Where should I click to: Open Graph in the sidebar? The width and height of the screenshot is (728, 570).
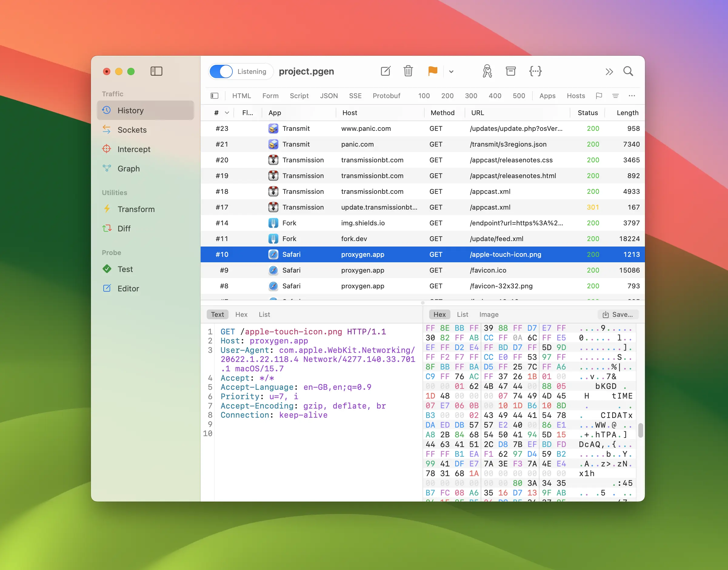[x=145, y=168]
